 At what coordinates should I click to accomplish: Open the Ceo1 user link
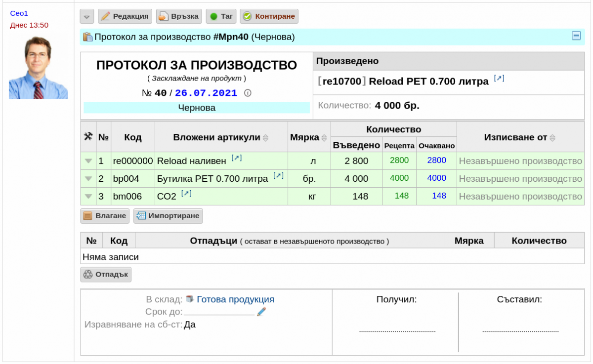coord(19,13)
